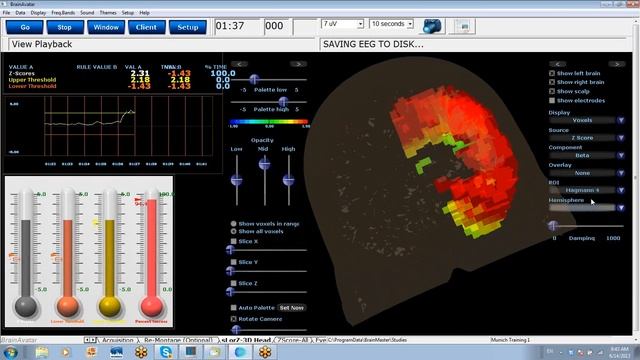Select Show all voxels option
Image resolution: width=640 pixels, height=360 pixels.
pos(233,231)
